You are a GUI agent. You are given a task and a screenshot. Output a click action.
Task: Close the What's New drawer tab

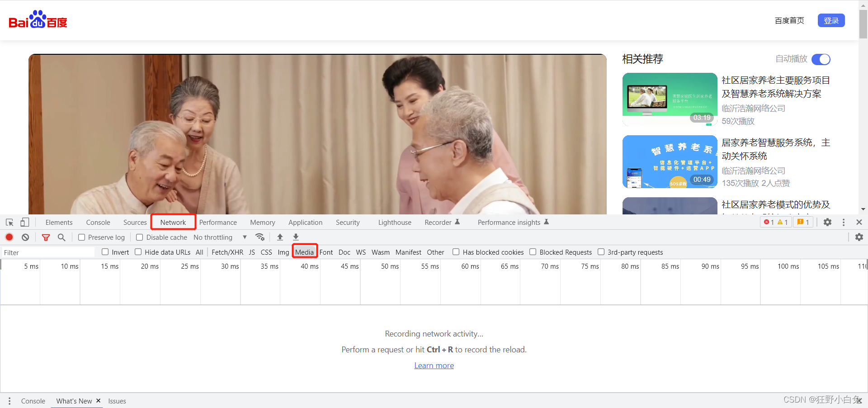[98, 400]
